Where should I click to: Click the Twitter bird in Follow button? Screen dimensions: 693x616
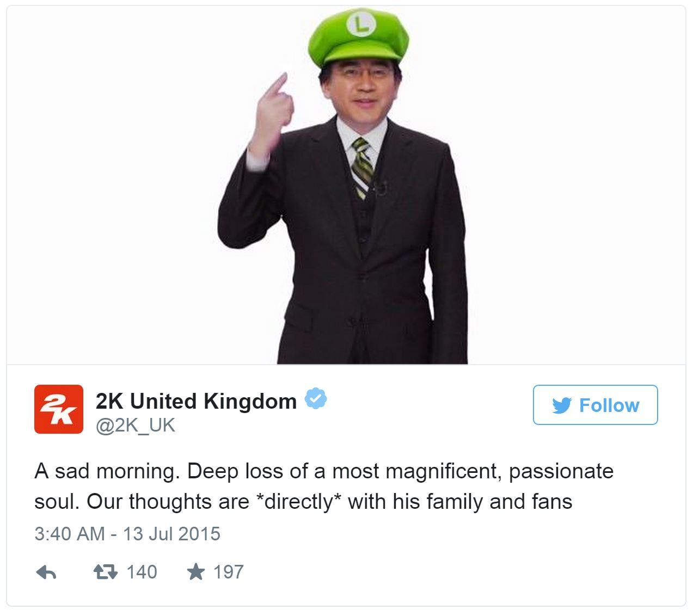[x=562, y=405]
